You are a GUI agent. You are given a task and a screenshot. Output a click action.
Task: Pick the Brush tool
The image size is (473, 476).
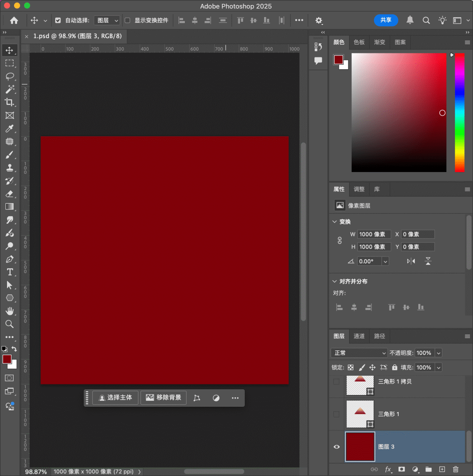click(x=10, y=155)
